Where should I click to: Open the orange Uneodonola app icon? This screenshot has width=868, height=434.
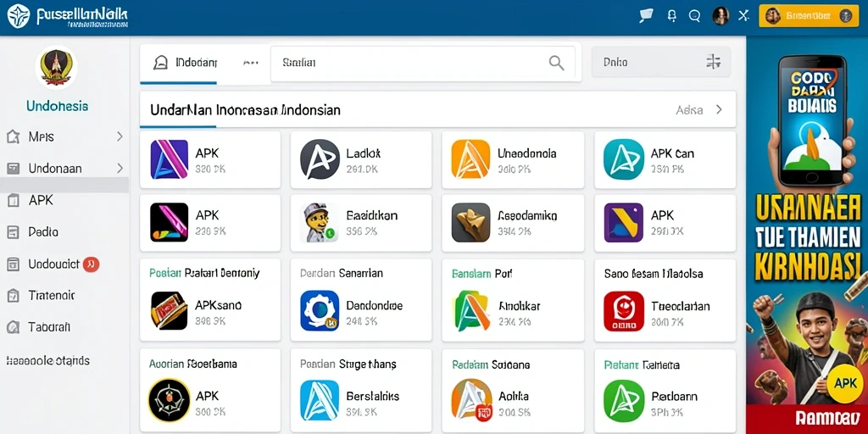(470, 159)
